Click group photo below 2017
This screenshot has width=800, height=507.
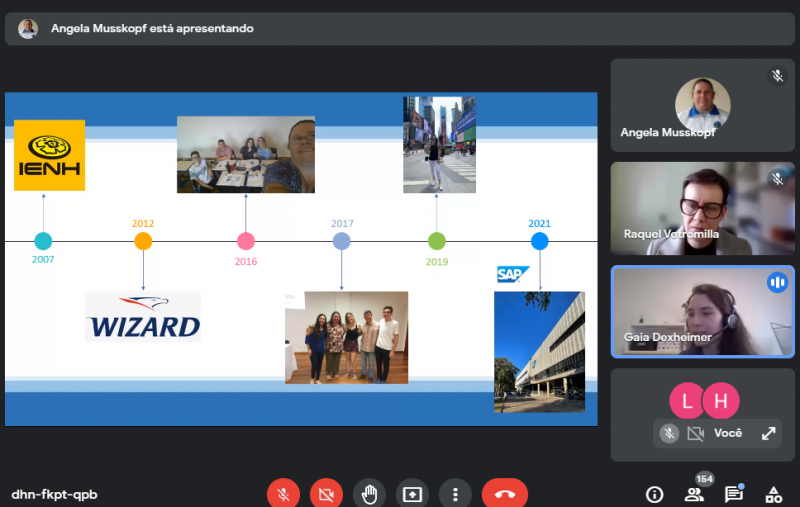pyautogui.click(x=346, y=338)
